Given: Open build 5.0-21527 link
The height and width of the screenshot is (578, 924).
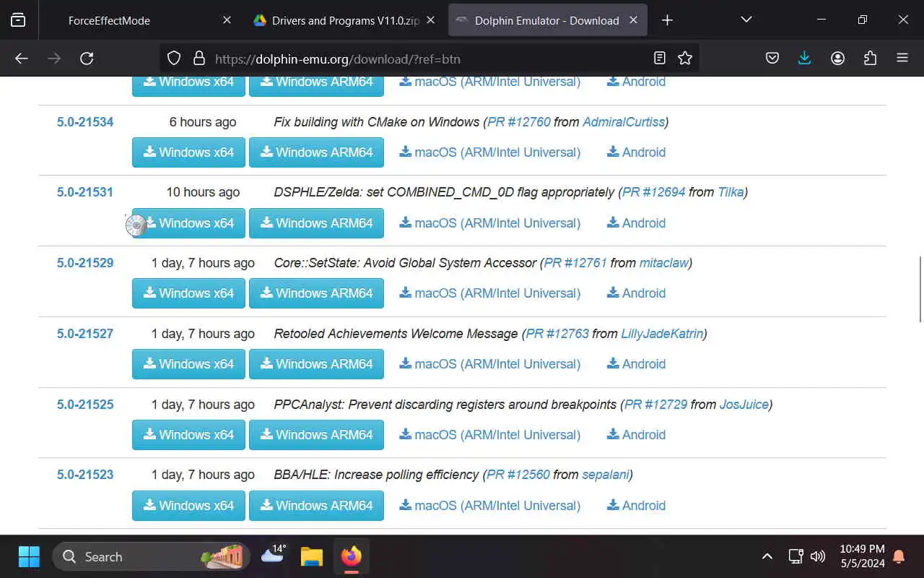Looking at the screenshot, I should (85, 334).
